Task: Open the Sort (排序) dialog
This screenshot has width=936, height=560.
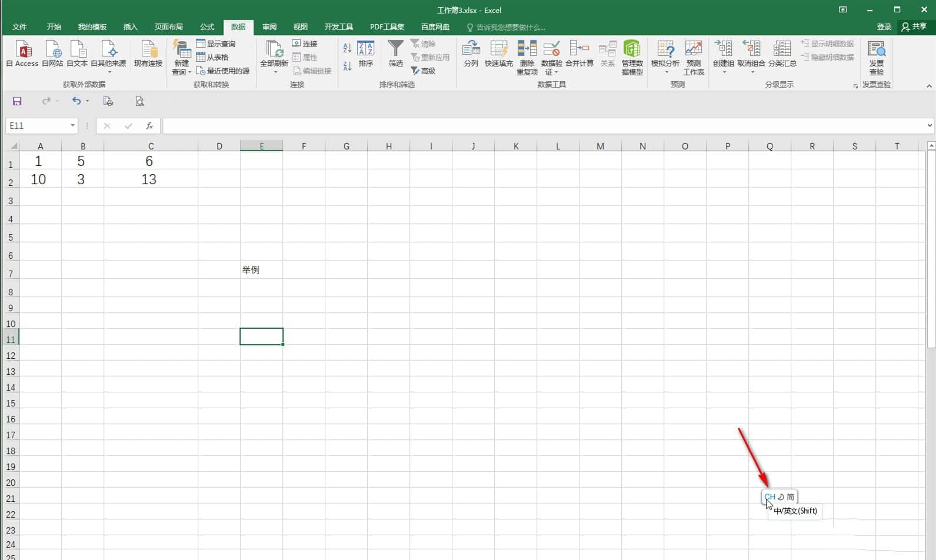Action: 366,54
